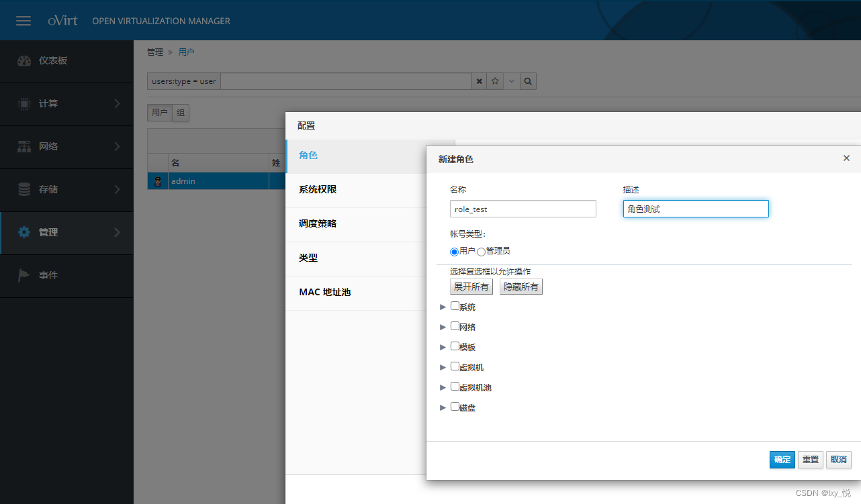Open the hamburger navigation menu
Screen dimensions: 861x504
24,20
